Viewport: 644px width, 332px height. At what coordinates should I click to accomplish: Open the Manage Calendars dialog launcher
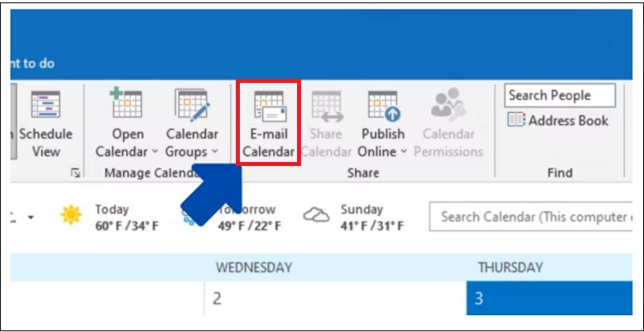click(76, 172)
